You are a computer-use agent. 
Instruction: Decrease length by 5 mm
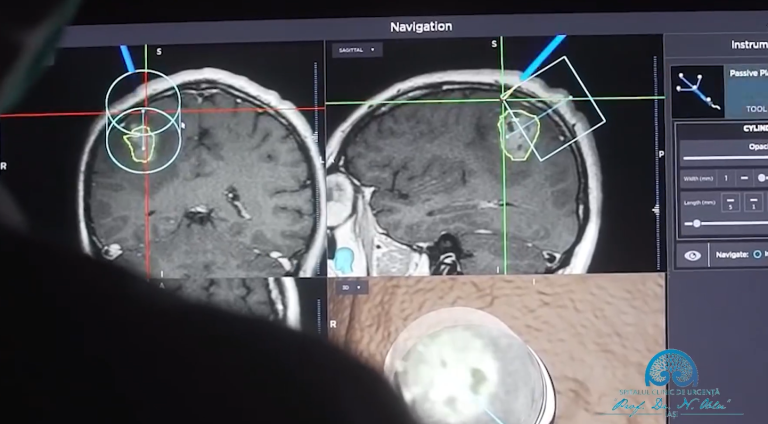730,202
